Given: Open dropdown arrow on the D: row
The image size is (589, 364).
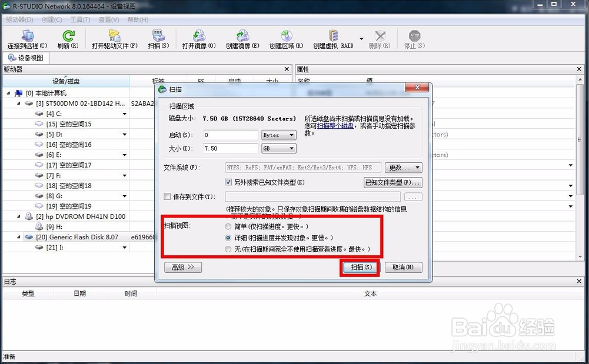Looking at the screenshot, I should coord(125,134).
